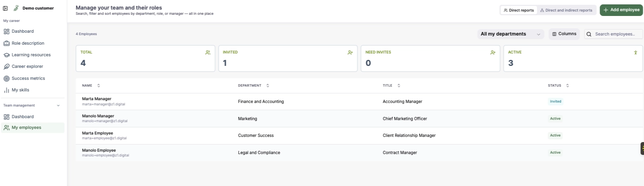Open Manolo Employee's row

tap(359, 153)
